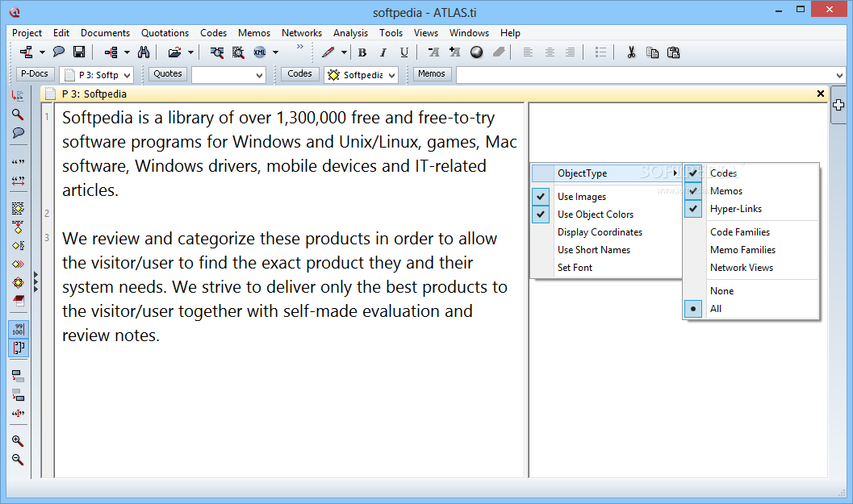
Task: Click the sidebar magnifier search icon
Action: coord(18,115)
